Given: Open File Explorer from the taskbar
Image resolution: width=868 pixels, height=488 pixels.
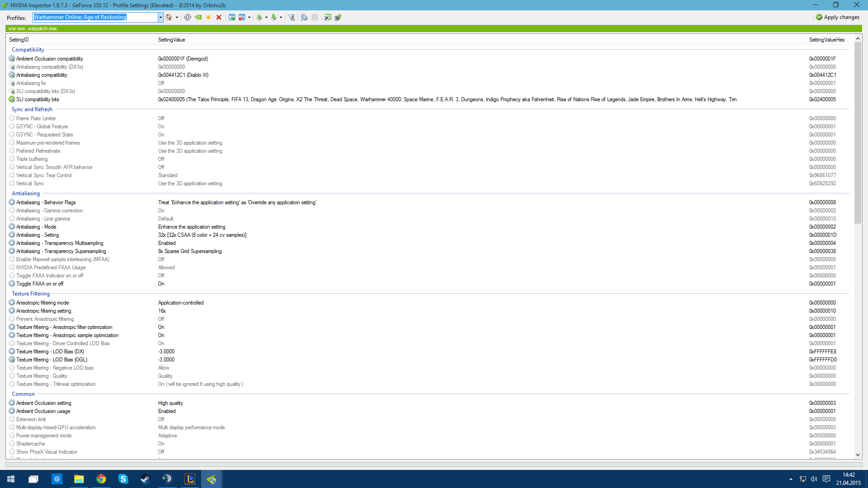Looking at the screenshot, I should [x=79, y=479].
